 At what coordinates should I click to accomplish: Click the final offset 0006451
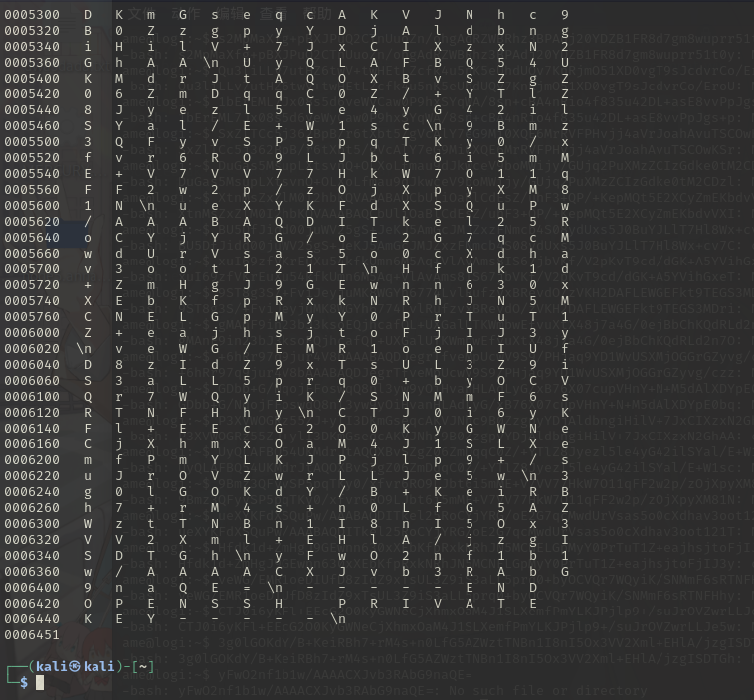(32, 635)
